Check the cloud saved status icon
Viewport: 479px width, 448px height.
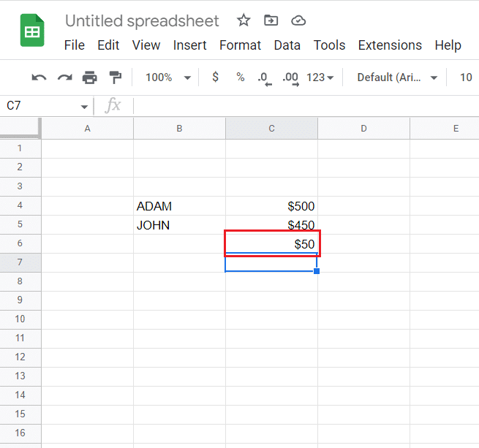click(298, 20)
